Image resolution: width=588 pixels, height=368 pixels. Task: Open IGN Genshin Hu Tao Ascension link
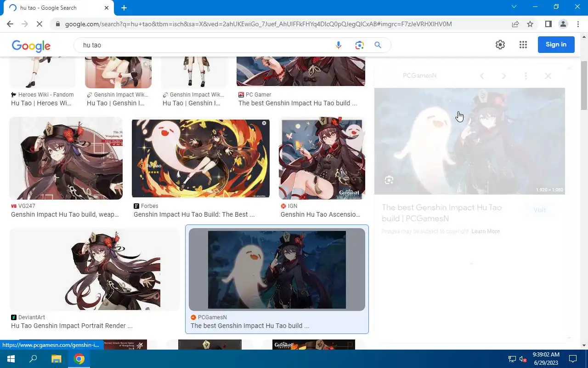pos(321,214)
